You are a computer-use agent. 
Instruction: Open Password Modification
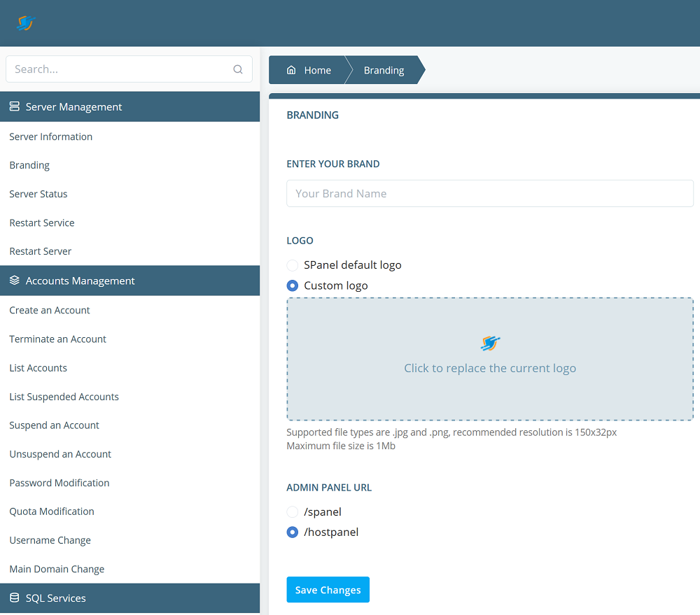pos(59,483)
